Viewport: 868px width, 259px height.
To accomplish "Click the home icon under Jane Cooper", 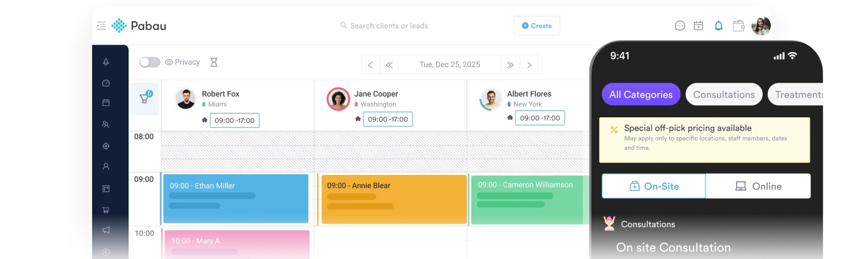I will click(x=358, y=119).
